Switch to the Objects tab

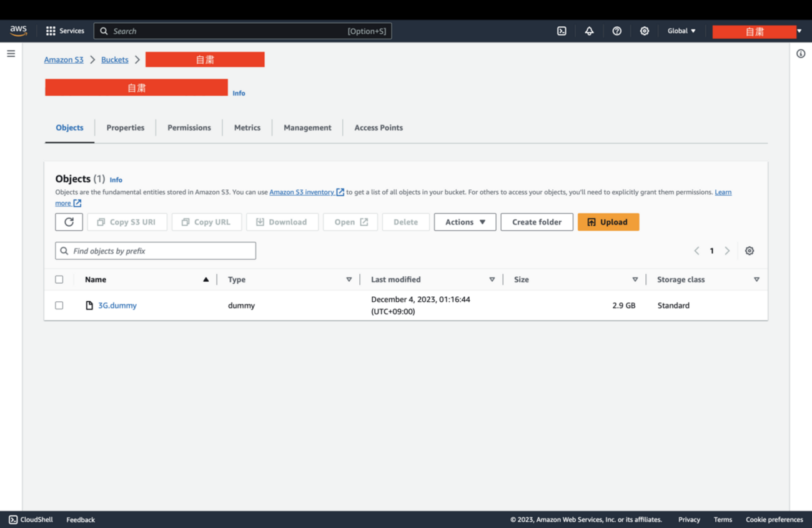[x=69, y=127]
